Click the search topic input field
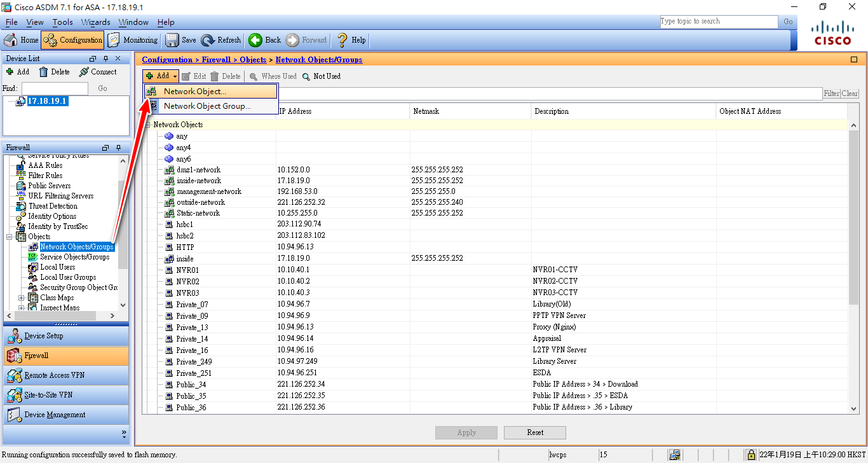Viewport: 868px width, 463px height. click(x=718, y=22)
